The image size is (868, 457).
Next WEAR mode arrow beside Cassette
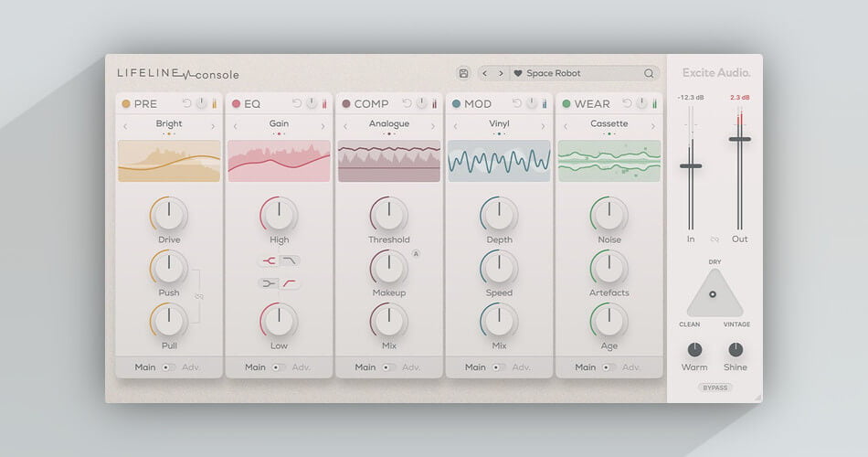pyautogui.click(x=652, y=127)
